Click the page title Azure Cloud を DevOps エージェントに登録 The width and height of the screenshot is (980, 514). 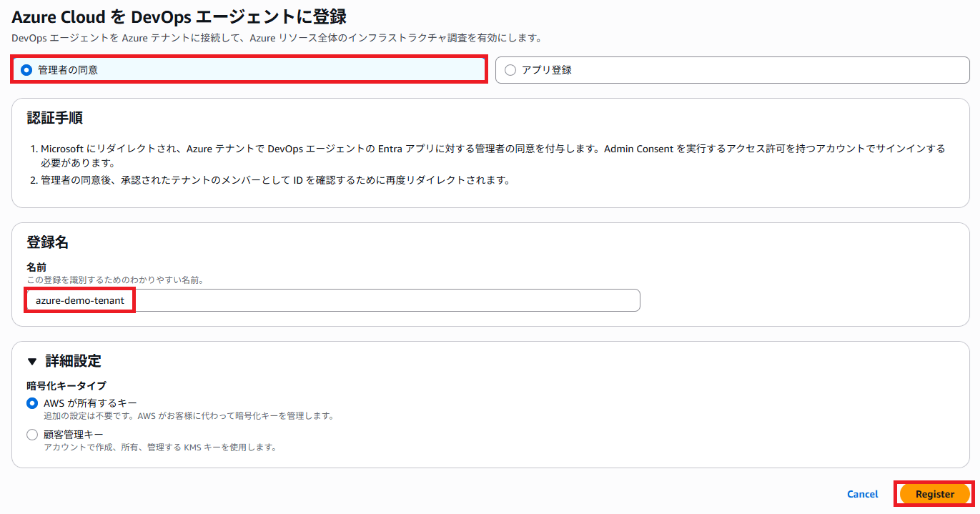pos(179,16)
